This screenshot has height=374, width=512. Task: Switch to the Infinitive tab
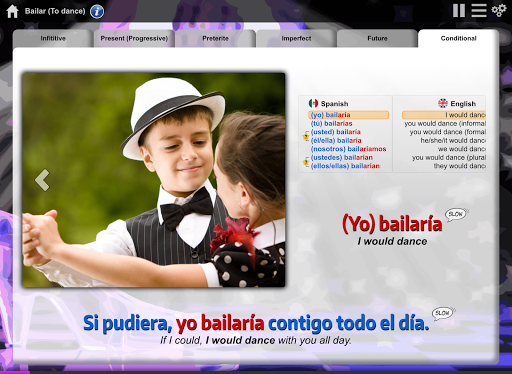point(53,38)
